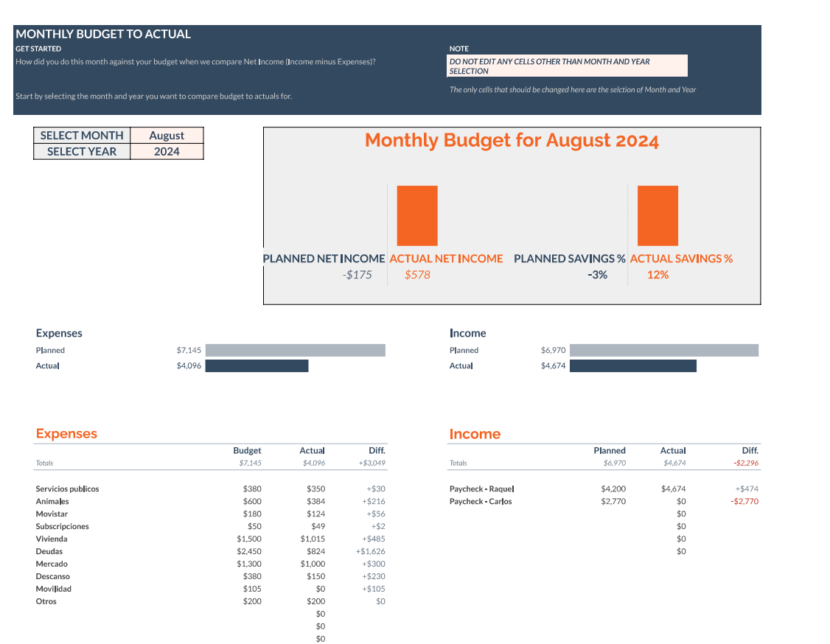Select the SELECT MONTH label cell

(82, 136)
